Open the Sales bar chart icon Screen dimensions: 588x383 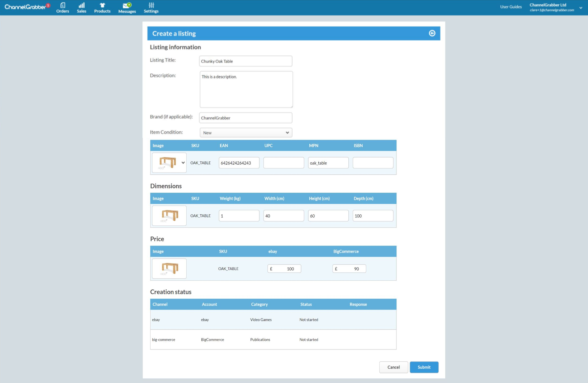click(x=81, y=5)
